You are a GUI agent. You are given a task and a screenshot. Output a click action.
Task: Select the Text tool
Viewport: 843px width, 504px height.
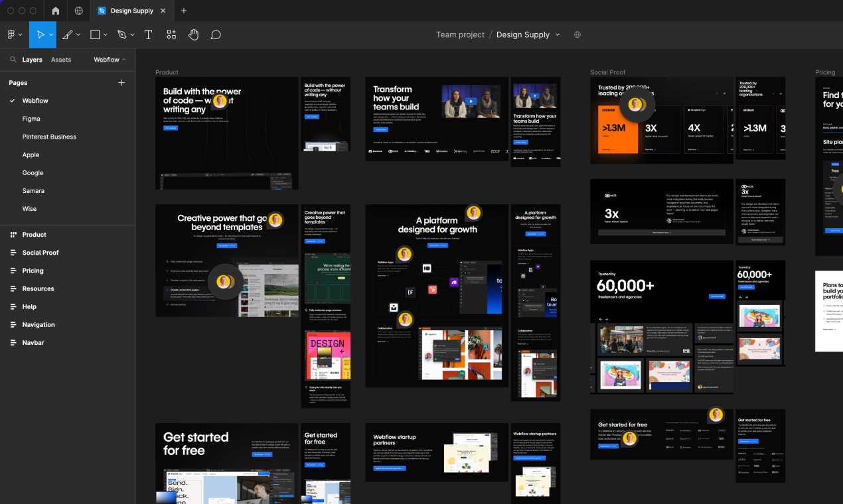pyautogui.click(x=148, y=34)
